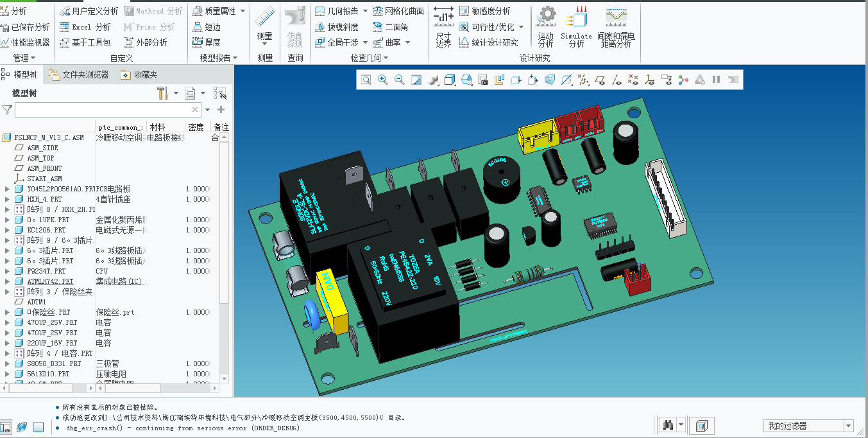This screenshot has height=438, width=868.
Task: Click the tree columns list icon
Action: point(191,93)
